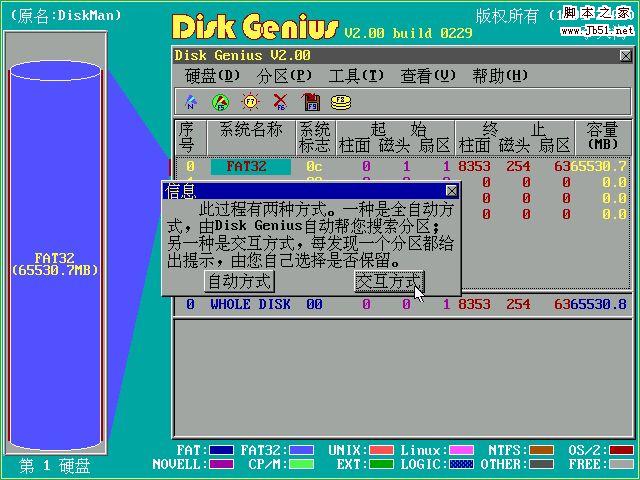Viewport: 640px width, 480px height.
Task: Expand the 帮助(H) menu
Action: coord(500,75)
